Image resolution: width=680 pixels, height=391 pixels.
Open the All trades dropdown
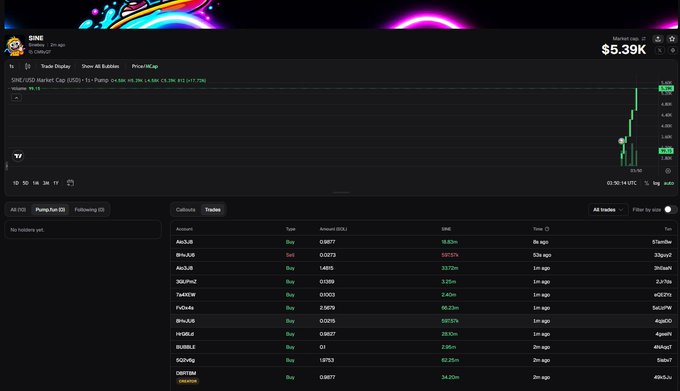point(608,210)
